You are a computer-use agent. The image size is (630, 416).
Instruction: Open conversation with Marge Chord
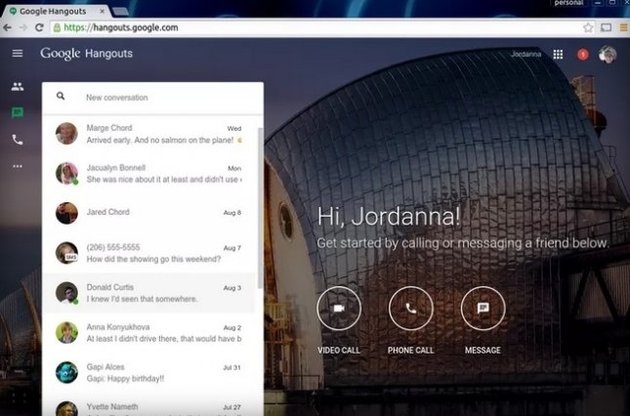point(149,134)
